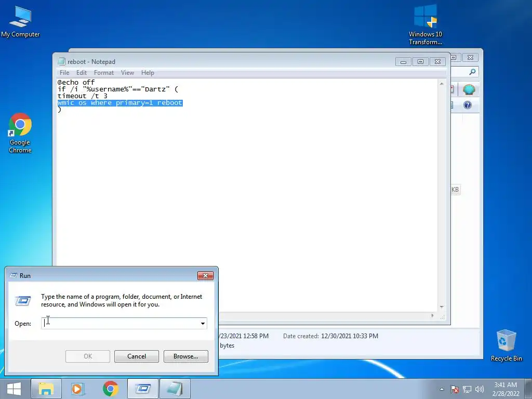
Task: Click the Run dialog program icon
Action: 23,301
